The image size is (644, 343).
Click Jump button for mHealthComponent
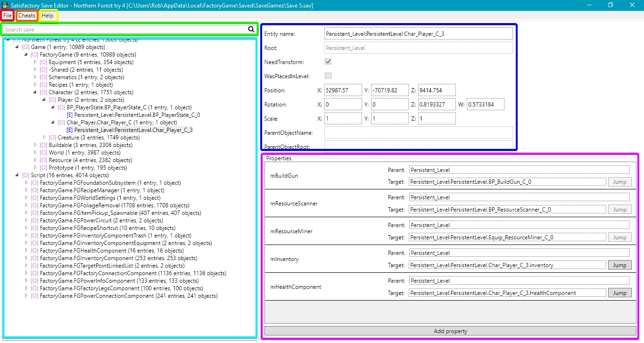(619, 293)
